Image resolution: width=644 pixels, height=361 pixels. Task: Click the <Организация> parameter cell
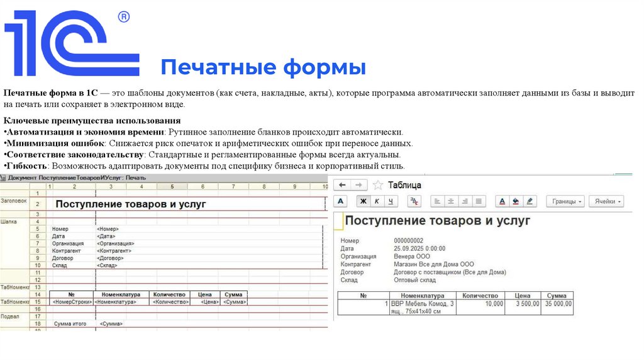[x=116, y=243]
